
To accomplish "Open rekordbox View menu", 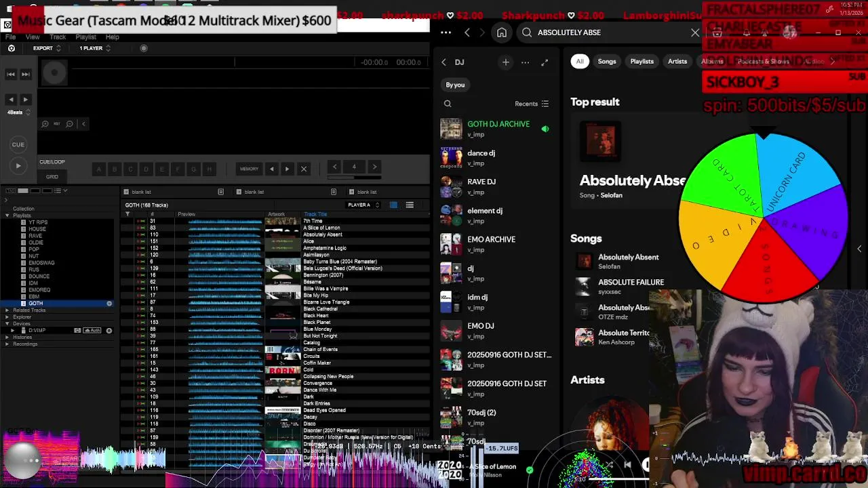I will tap(33, 37).
